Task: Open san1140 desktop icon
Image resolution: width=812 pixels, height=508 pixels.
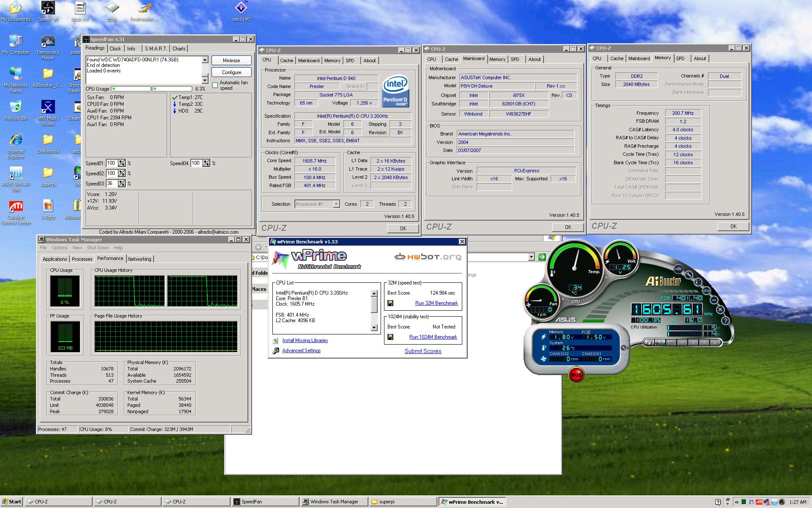Action: click(x=241, y=11)
